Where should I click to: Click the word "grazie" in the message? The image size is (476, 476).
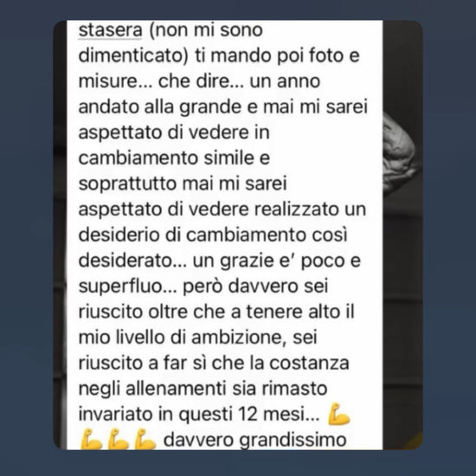click(x=247, y=261)
